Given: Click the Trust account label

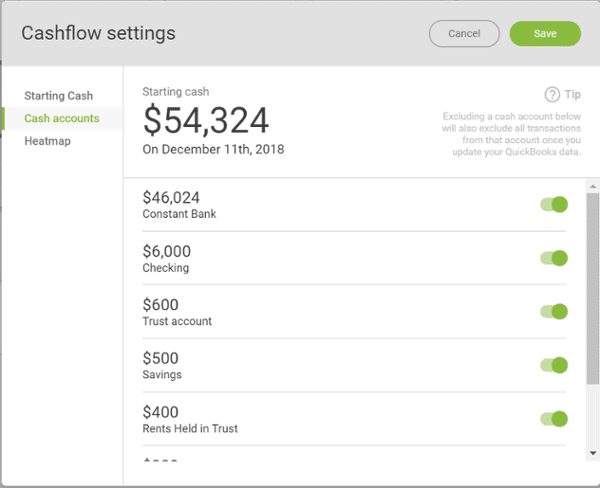Looking at the screenshot, I should [x=177, y=321].
